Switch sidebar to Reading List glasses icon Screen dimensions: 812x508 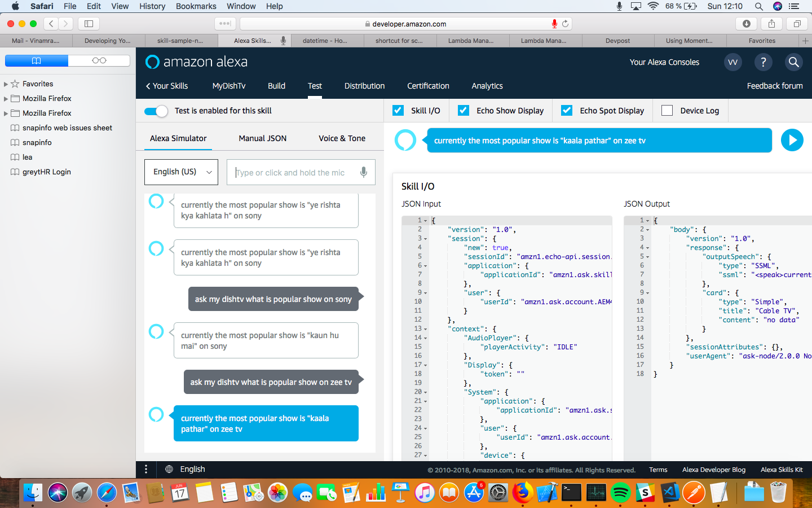[x=99, y=60]
